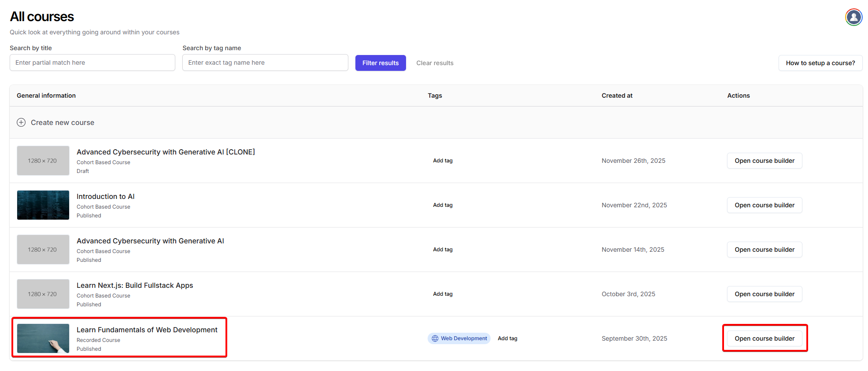The height and width of the screenshot is (371, 868).
Task: Select Create new course row
Action: [63, 122]
